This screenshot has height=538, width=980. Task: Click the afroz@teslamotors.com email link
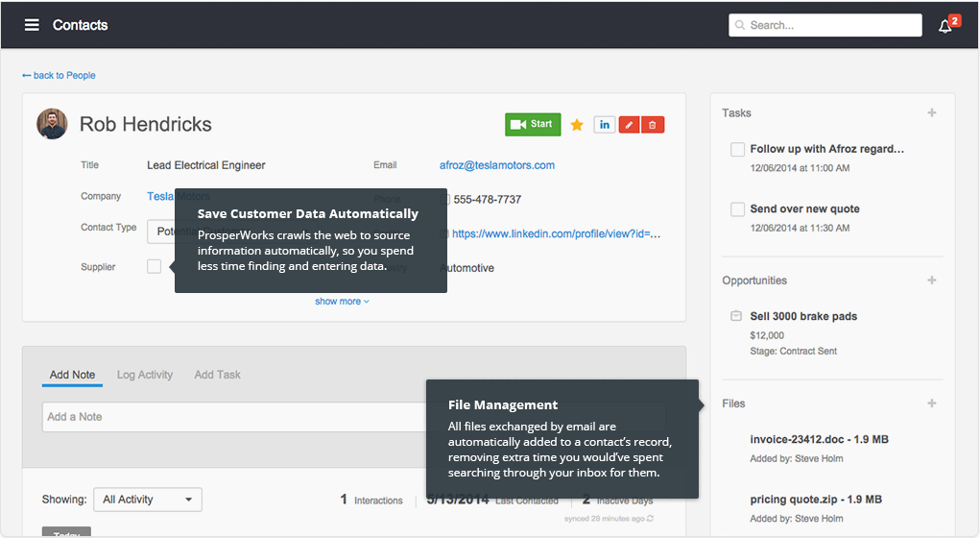click(496, 165)
